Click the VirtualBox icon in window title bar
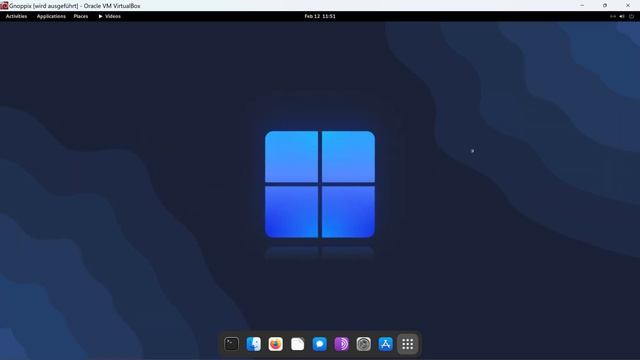This screenshot has width=640, height=360. click(4, 6)
